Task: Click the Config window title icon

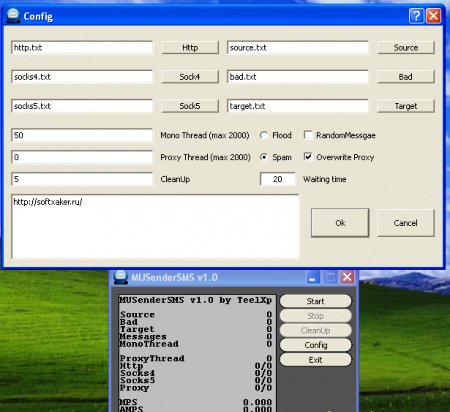Action: pyautogui.click(x=13, y=16)
